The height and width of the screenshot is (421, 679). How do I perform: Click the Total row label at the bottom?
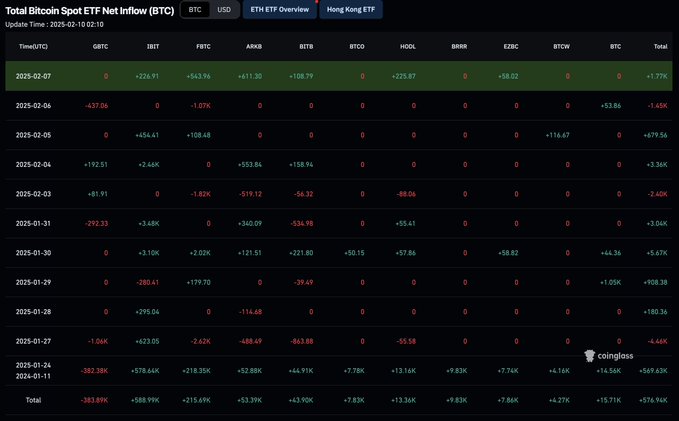point(35,400)
